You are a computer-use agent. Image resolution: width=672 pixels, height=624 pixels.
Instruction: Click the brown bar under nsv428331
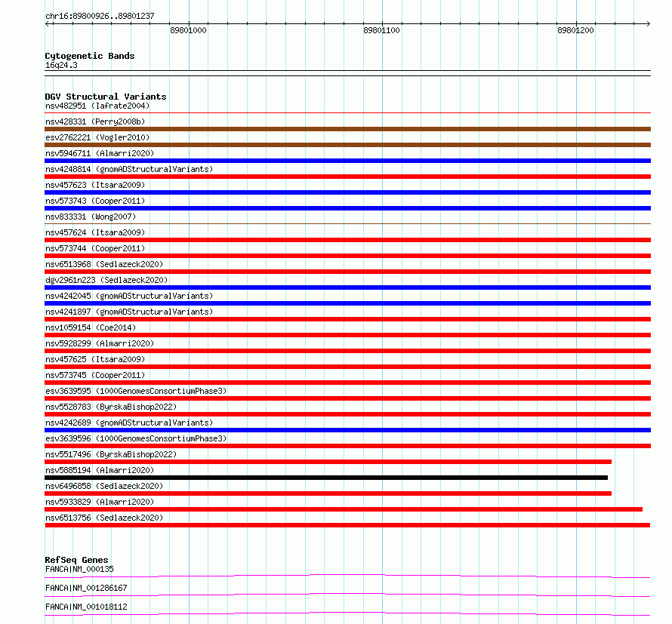347,129
